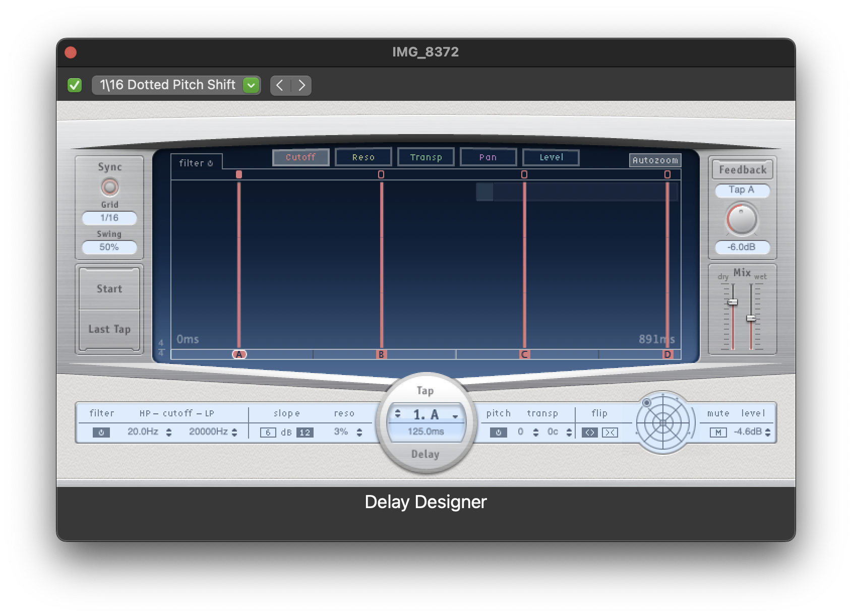Click the second flip icon with crossed arrows

pos(610,433)
